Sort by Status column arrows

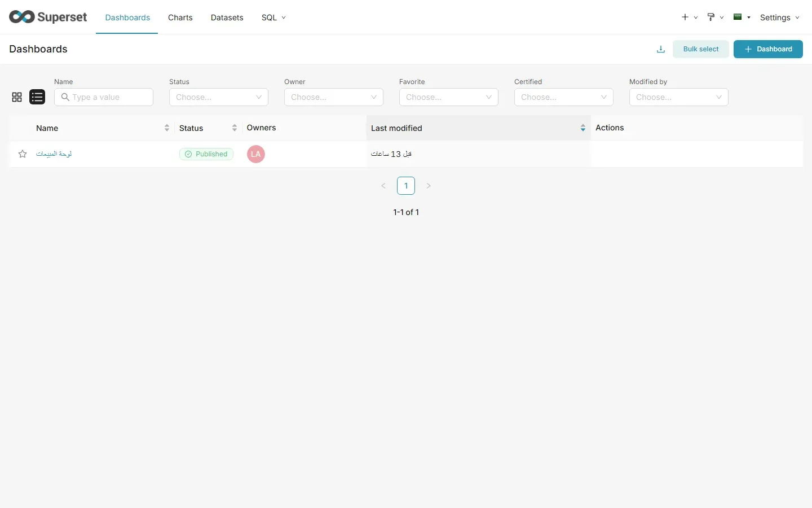pyautogui.click(x=235, y=128)
